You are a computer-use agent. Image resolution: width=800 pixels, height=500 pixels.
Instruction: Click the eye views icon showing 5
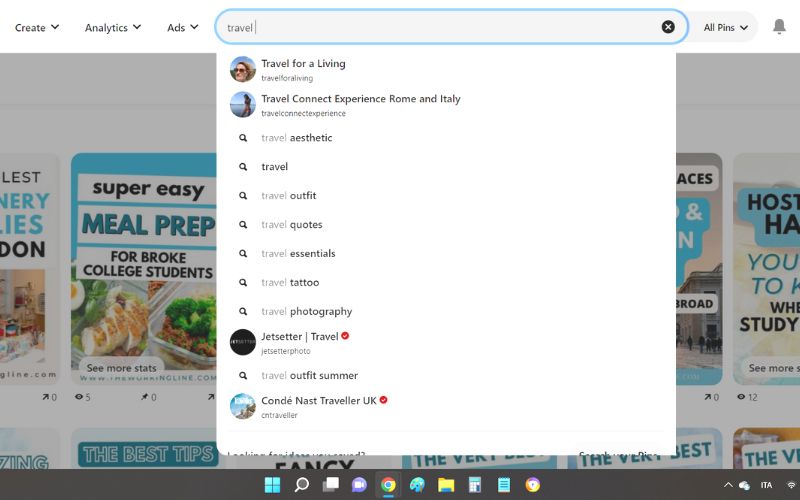click(x=79, y=396)
